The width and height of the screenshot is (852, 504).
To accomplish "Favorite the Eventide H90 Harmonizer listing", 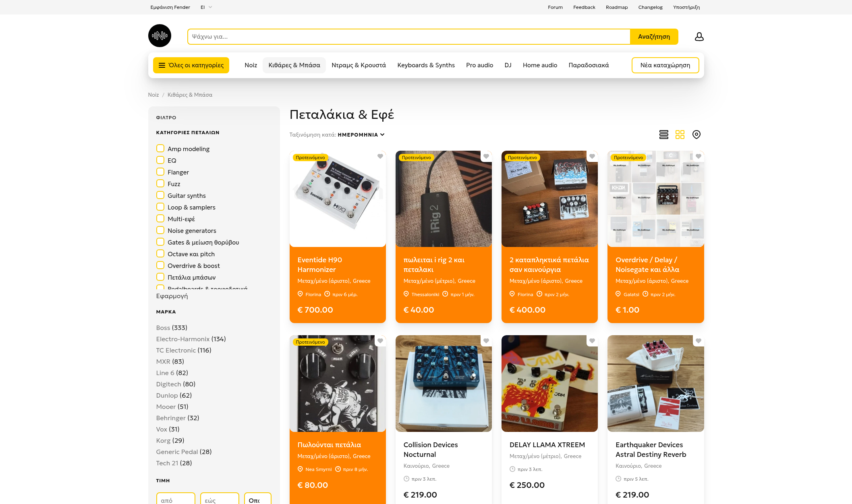I will [380, 156].
